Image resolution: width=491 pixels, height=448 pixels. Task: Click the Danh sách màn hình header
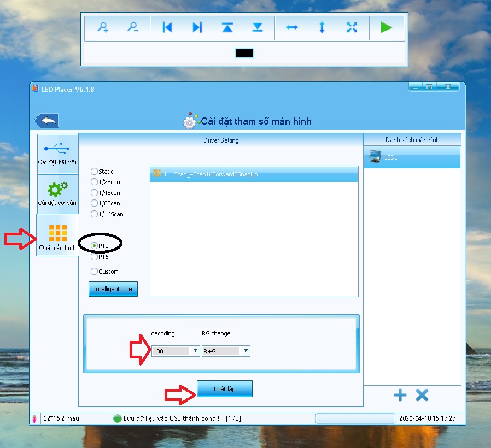click(x=412, y=140)
